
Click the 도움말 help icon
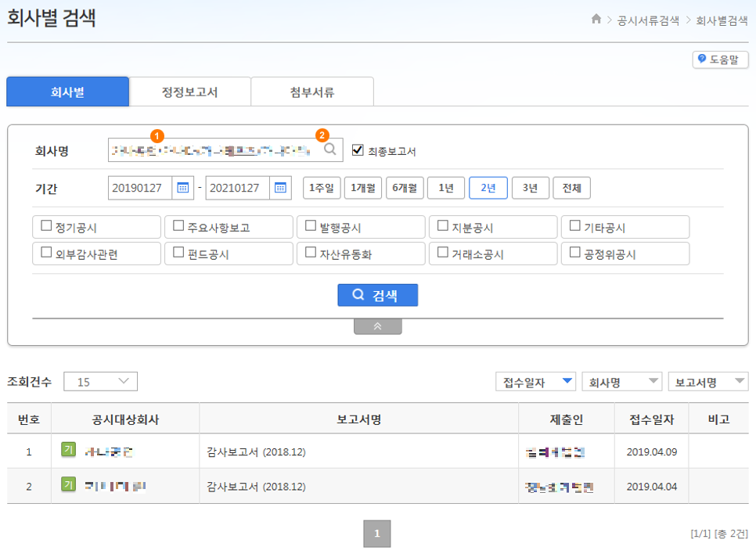tap(700, 59)
